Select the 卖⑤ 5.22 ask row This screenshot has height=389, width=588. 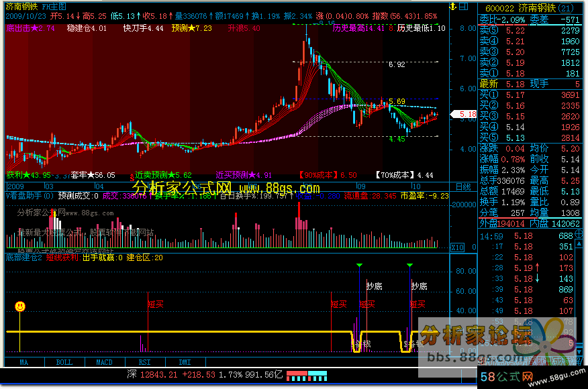pos(530,30)
